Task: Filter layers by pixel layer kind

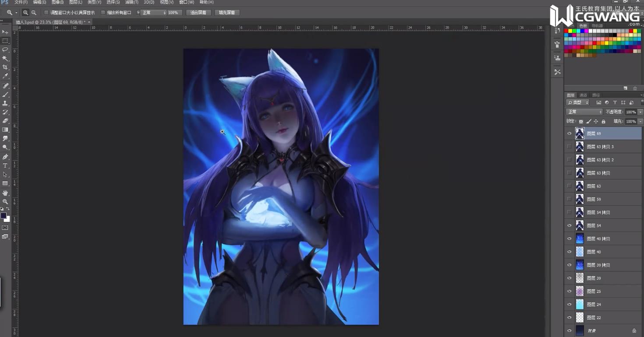Action: [x=599, y=102]
